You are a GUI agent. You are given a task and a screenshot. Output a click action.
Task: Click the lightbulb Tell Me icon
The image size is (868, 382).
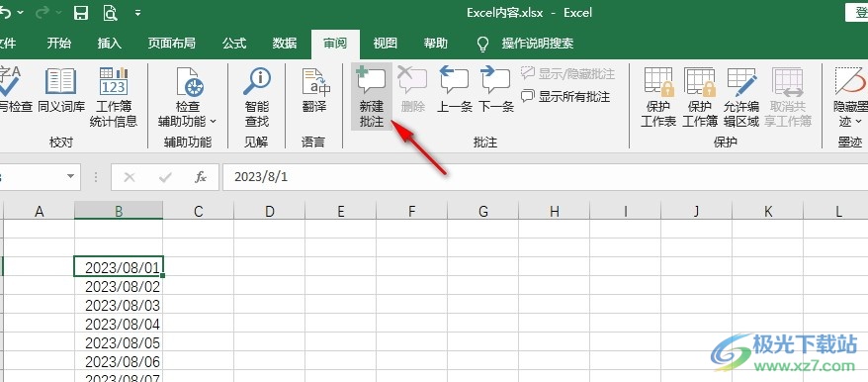pos(483,44)
